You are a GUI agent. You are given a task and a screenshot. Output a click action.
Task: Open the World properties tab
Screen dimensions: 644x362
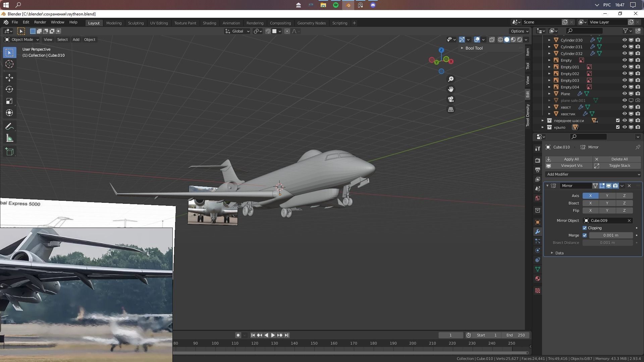point(538,198)
